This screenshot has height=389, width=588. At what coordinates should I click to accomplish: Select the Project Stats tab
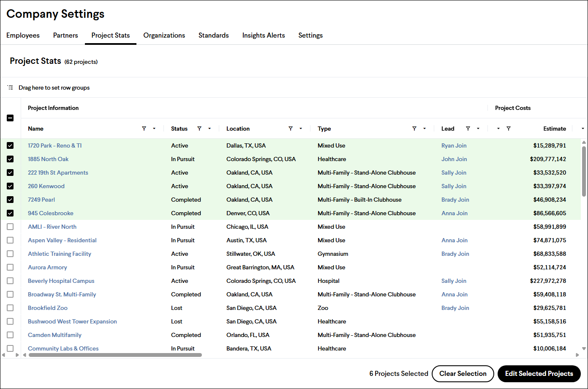click(x=111, y=36)
